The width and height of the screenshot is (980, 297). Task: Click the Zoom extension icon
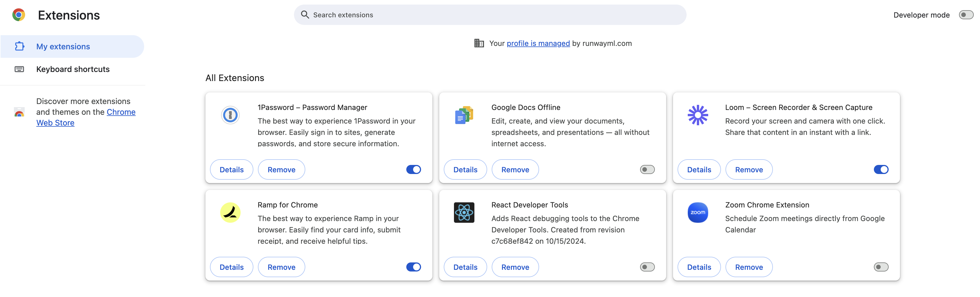tap(698, 212)
